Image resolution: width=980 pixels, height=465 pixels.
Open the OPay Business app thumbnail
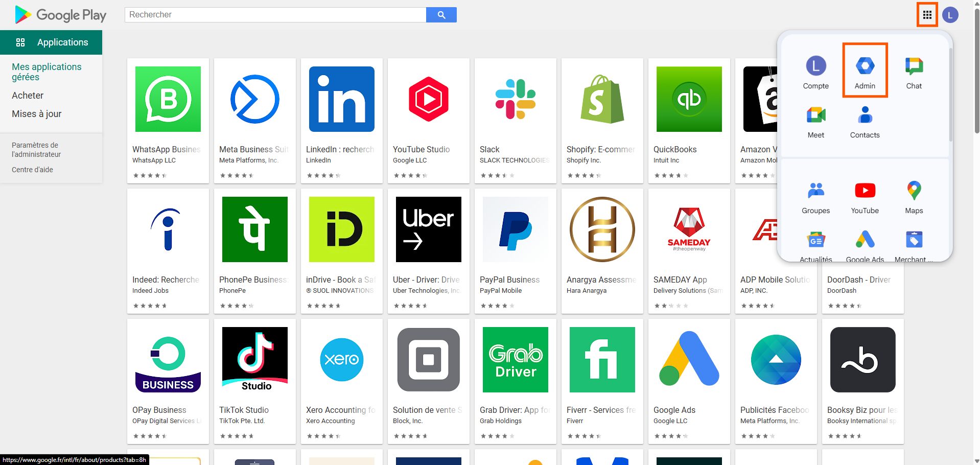168,360
